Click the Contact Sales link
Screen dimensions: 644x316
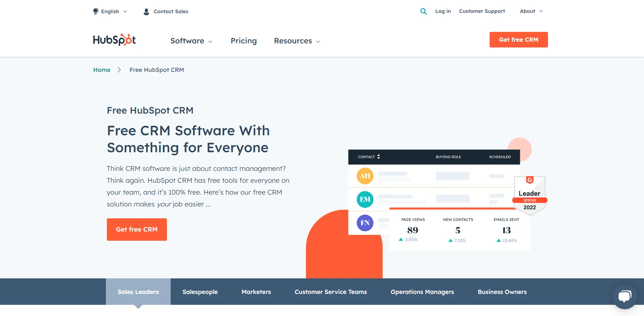point(171,12)
